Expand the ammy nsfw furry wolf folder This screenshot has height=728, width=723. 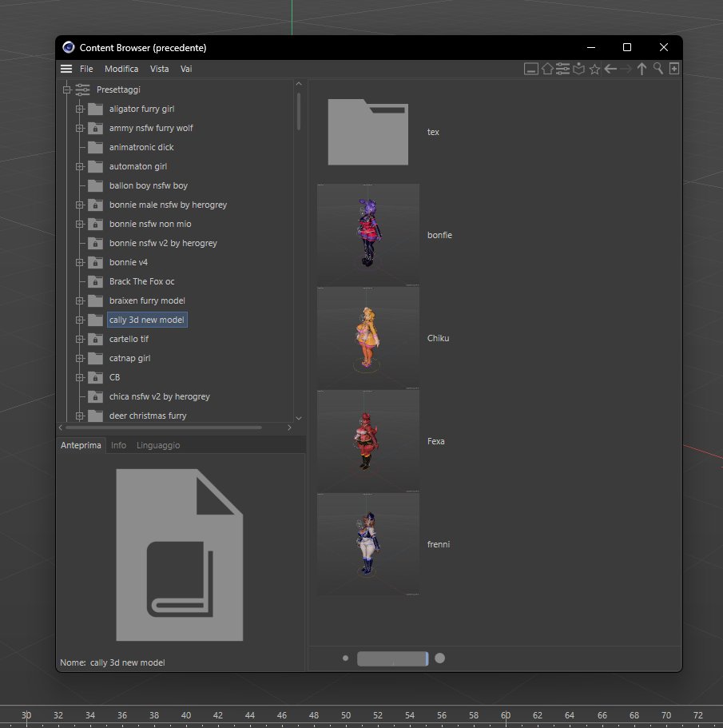tap(80, 128)
